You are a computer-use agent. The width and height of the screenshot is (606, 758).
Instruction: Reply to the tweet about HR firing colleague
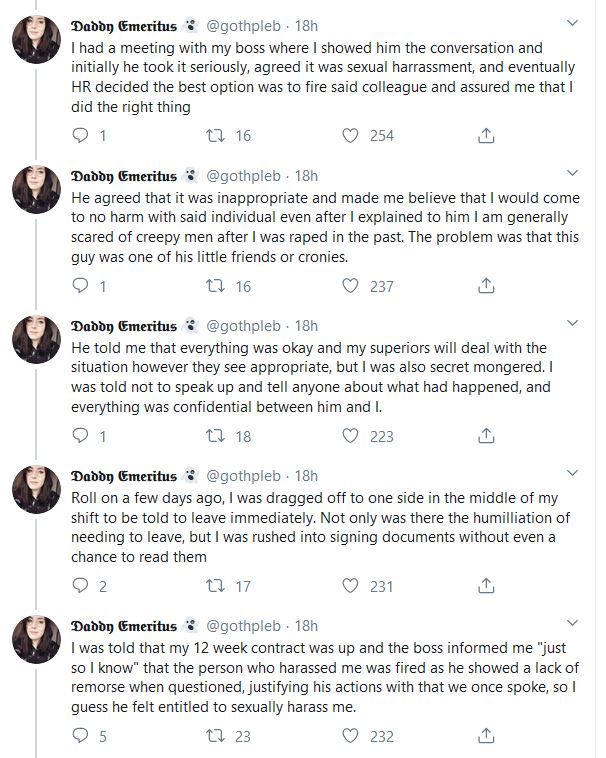(x=82, y=135)
